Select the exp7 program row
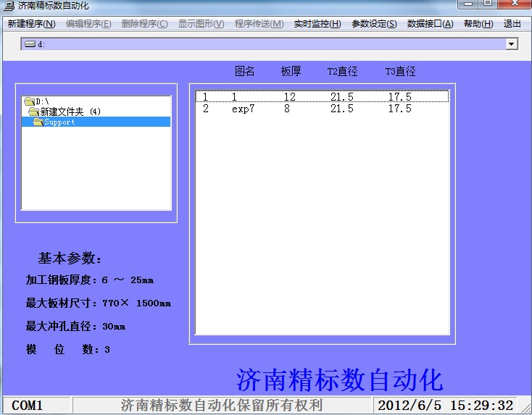The image size is (532, 415). tap(321, 109)
